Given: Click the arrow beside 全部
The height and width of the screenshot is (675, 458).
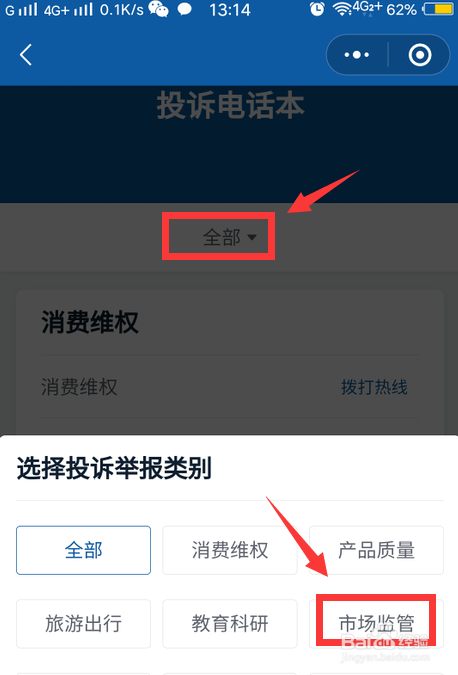Looking at the screenshot, I should (x=252, y=237).
